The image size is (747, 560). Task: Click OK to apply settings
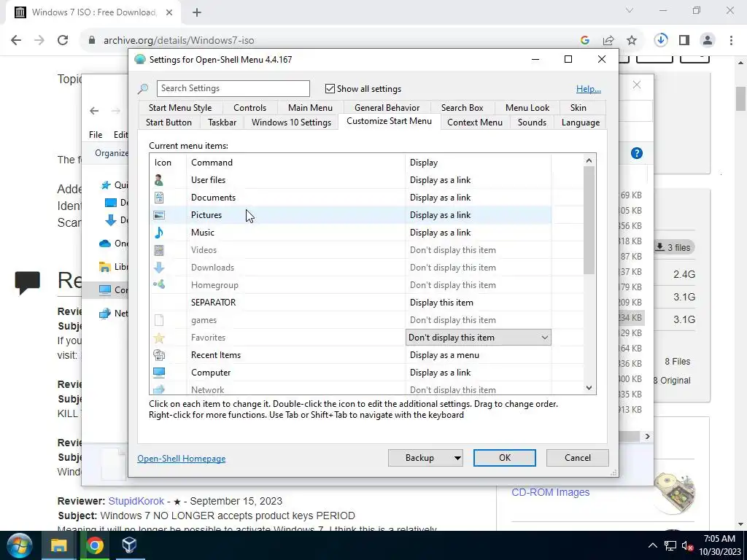[x=505, y=458]
